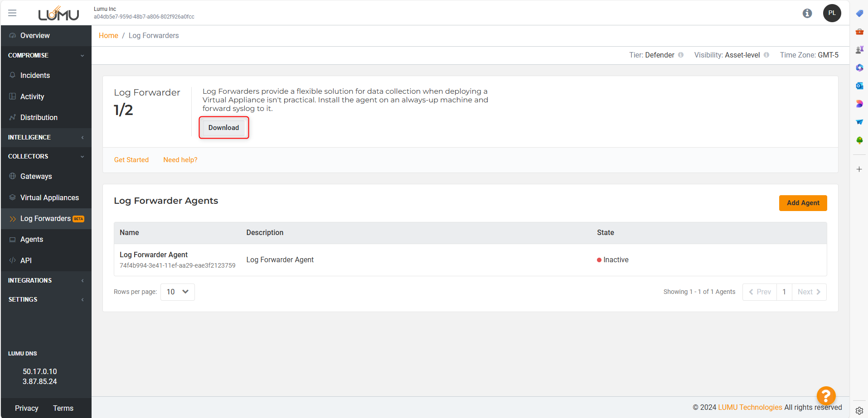Open the Rows per page dropdown
This screenshot has width=868, height=418.
click(x=177, y=292)
